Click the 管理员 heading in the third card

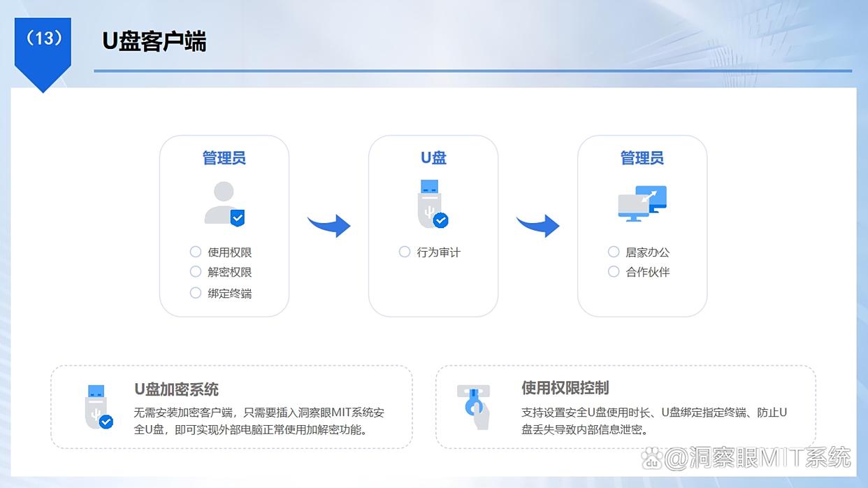coord(642,158)
